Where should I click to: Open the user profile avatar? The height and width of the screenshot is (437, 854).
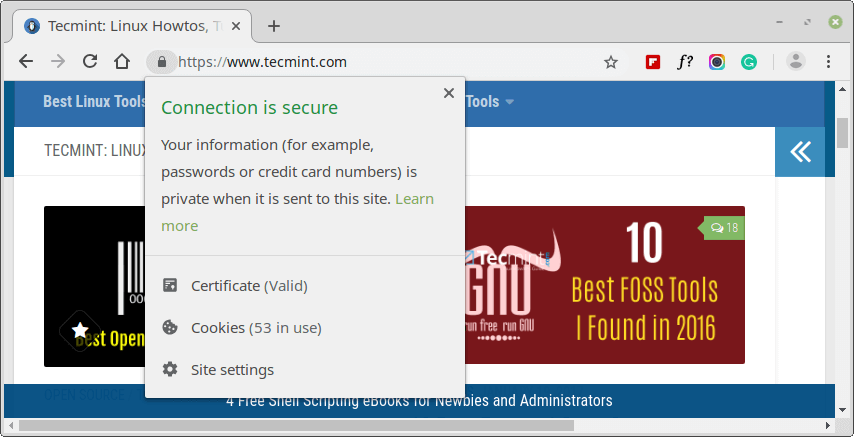tap(796, 62)
